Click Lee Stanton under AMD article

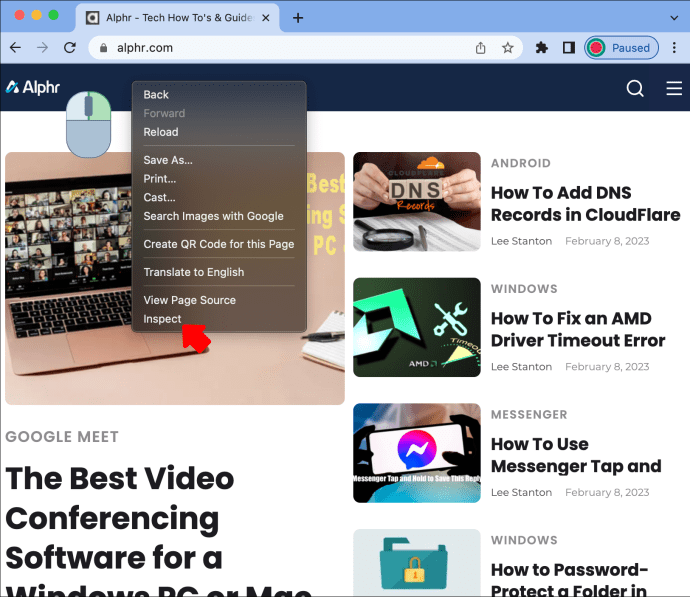521,366
